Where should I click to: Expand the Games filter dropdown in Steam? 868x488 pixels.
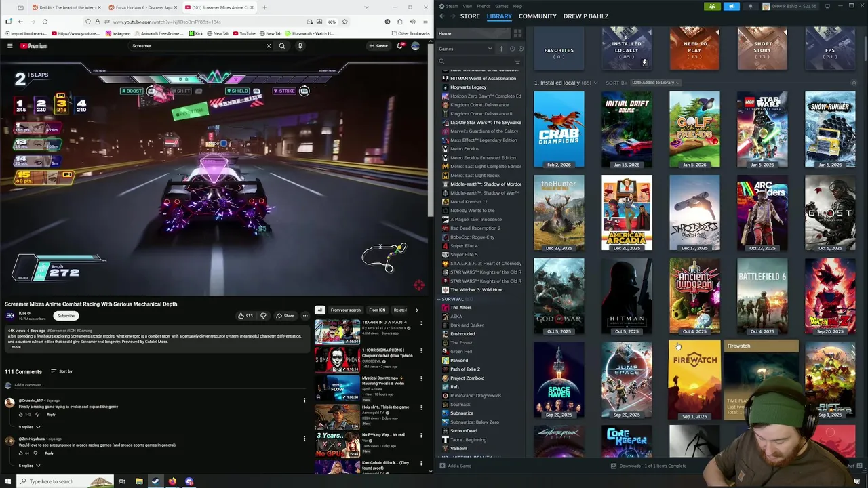click(x=466, y=49)
